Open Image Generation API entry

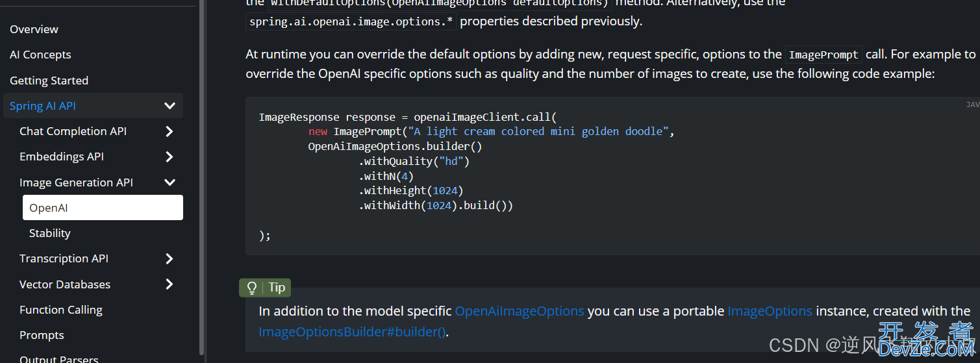tap(76, 182)
